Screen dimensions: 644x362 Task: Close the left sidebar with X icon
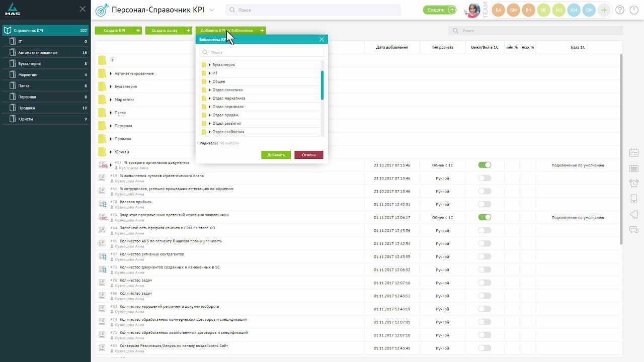83,9
